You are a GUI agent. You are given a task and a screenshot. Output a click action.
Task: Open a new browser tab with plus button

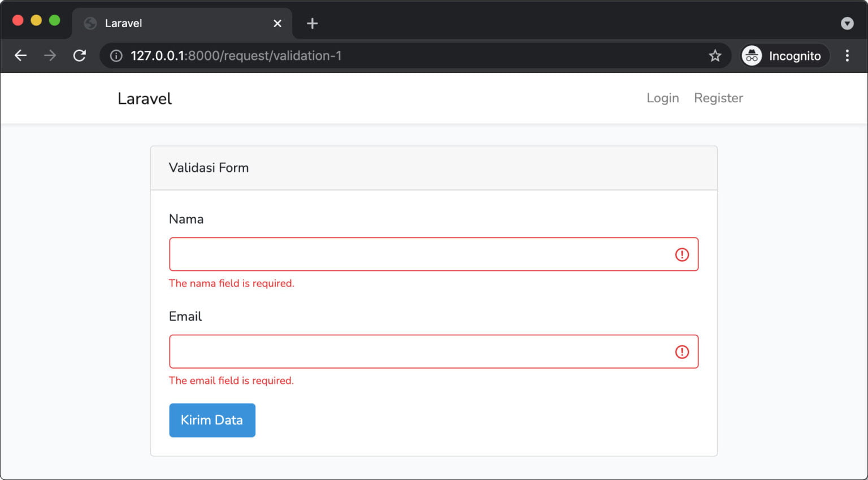[312, 23]
